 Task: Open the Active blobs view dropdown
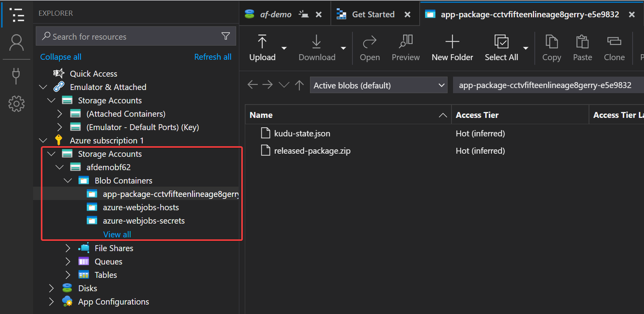tap(378, 85)
